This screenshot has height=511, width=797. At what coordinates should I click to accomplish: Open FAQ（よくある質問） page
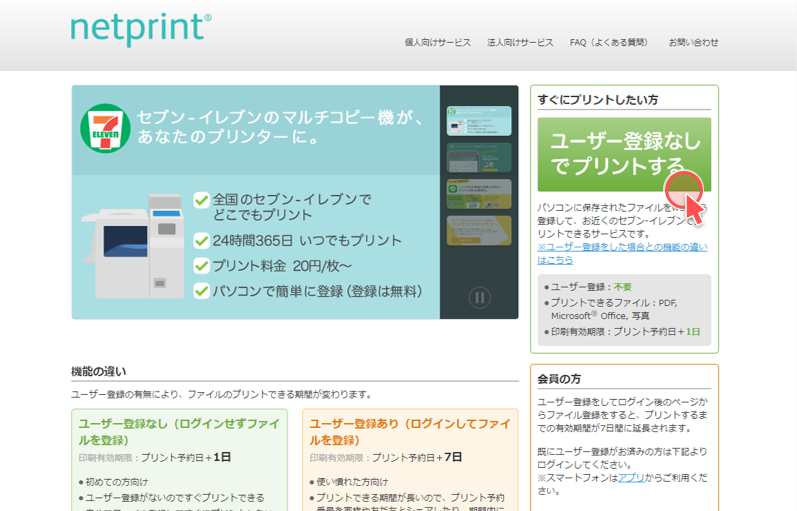point(610,43)
